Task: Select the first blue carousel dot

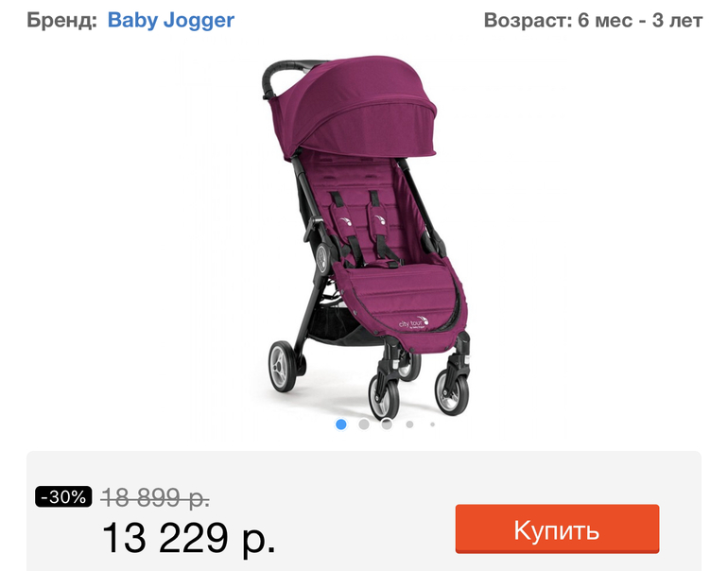Action: click(340, 424)
